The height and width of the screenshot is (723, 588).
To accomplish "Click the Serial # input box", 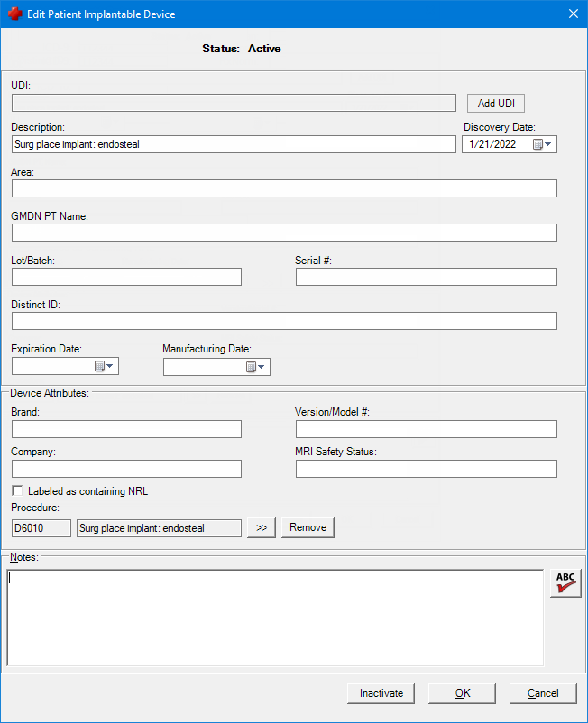I will [x=427, y=277].
